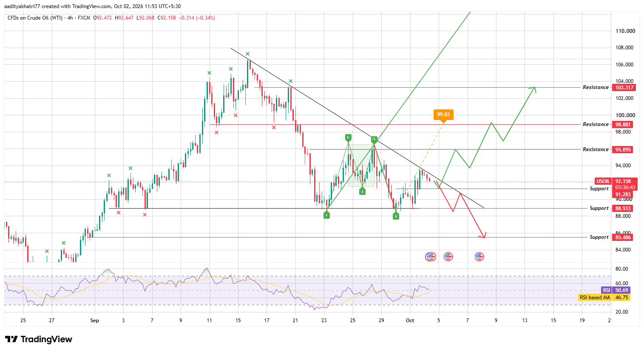
Task: Select the 98.881 resistance price tag
Action: coord(622,125)
